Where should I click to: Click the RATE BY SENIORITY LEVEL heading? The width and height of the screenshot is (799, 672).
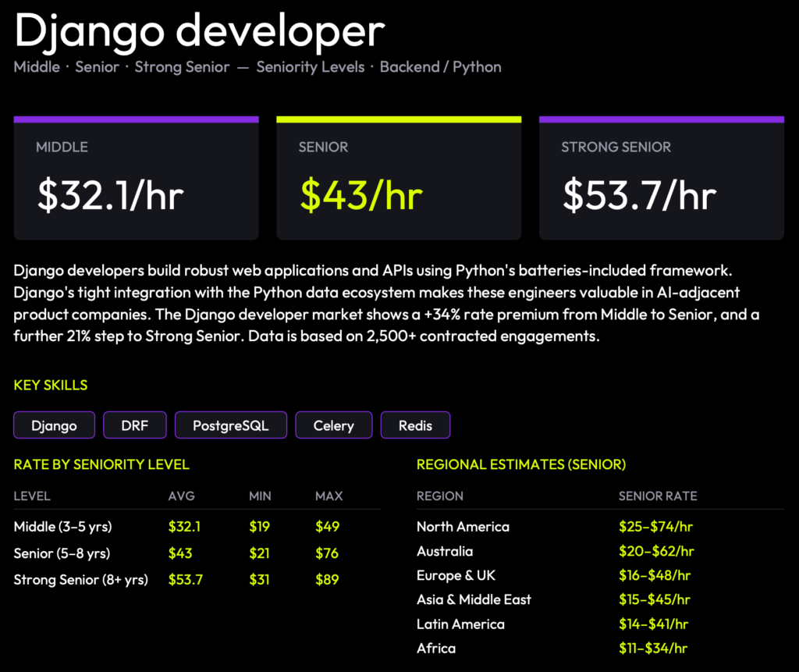point(101,464)
